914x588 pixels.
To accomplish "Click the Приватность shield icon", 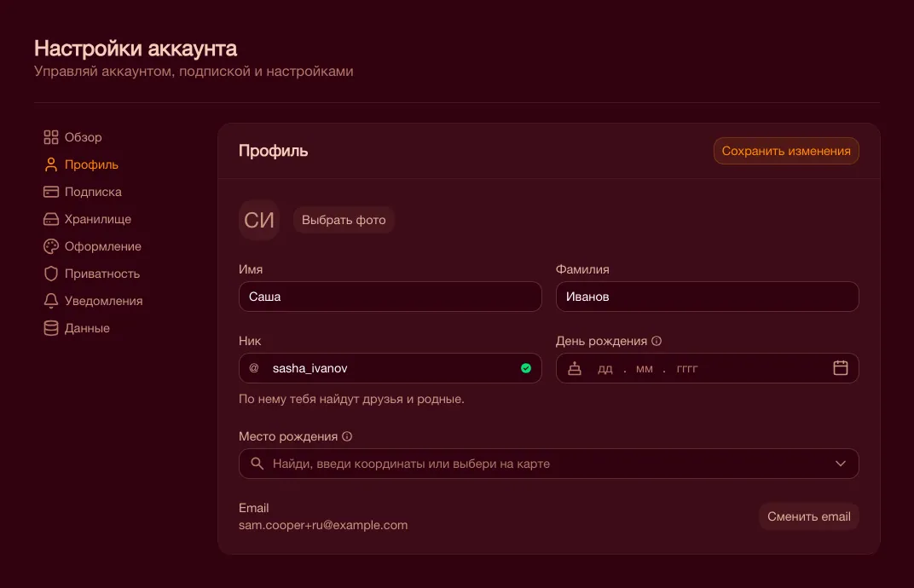I will click(50, 274).
